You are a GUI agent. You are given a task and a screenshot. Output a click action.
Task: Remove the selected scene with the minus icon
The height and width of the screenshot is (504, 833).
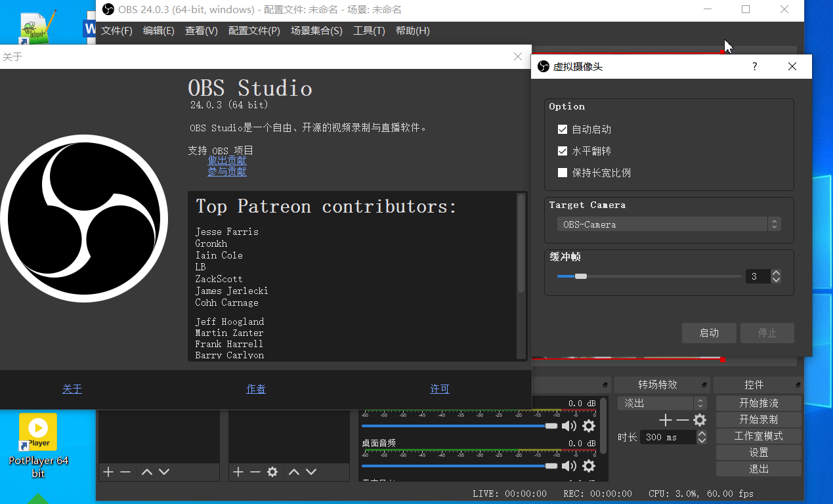[x=125, y=472]
